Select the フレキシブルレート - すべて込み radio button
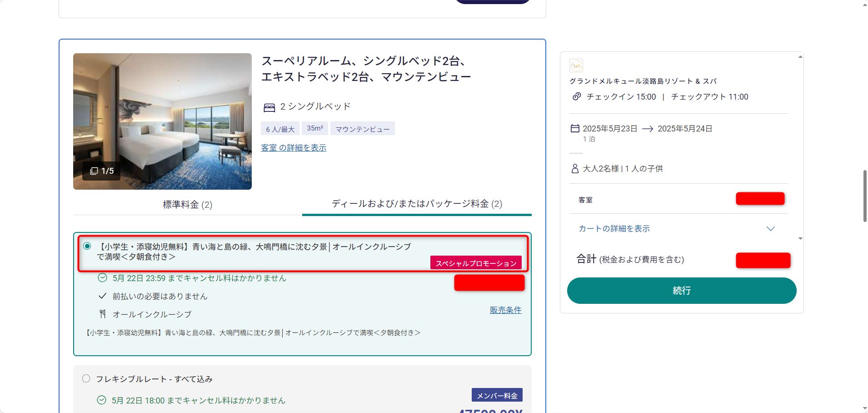 click(86, 378)
